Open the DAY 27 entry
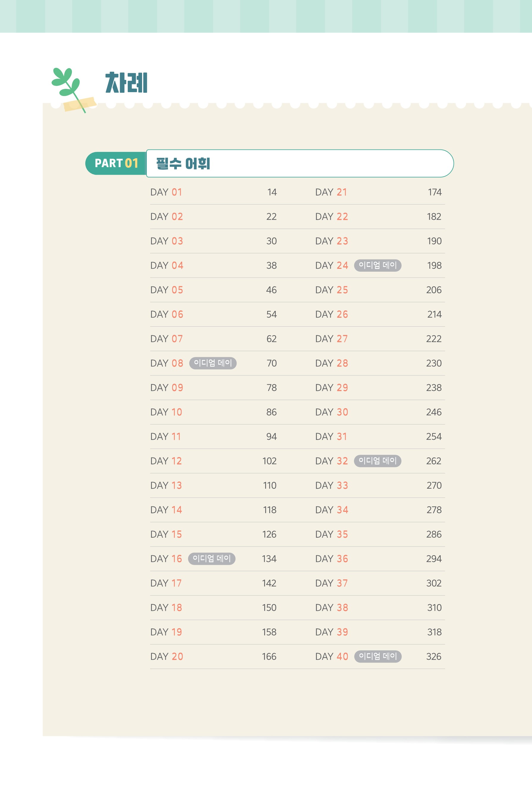The image size is (532, 785). 331,339
